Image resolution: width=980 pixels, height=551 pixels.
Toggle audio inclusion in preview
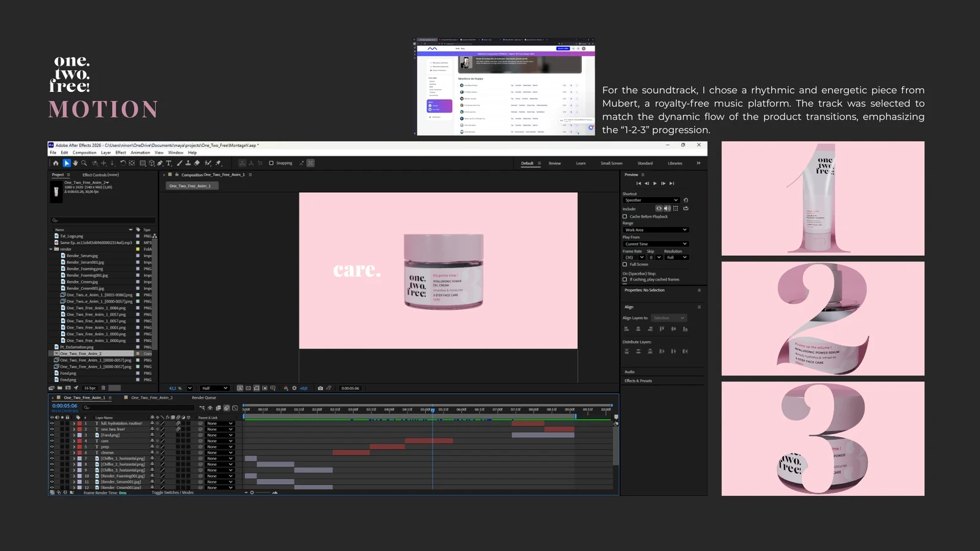(667, 209)
